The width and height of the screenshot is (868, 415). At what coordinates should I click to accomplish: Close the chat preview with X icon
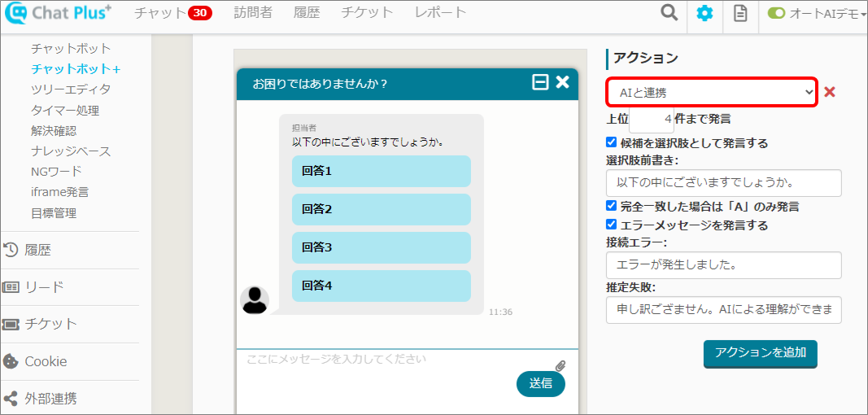(x=562, y=82)
